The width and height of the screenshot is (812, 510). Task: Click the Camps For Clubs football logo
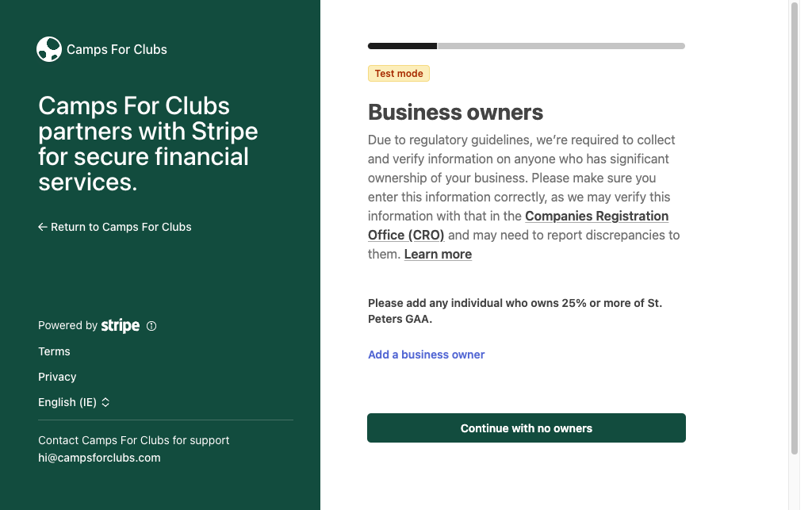(49, 49)
